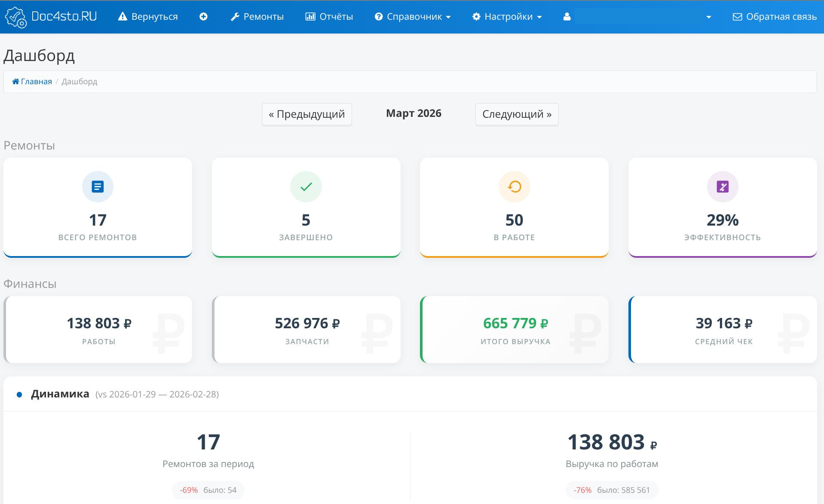Open the Ремонты menu item
This screenshot has width=824, height=504.
257,17
